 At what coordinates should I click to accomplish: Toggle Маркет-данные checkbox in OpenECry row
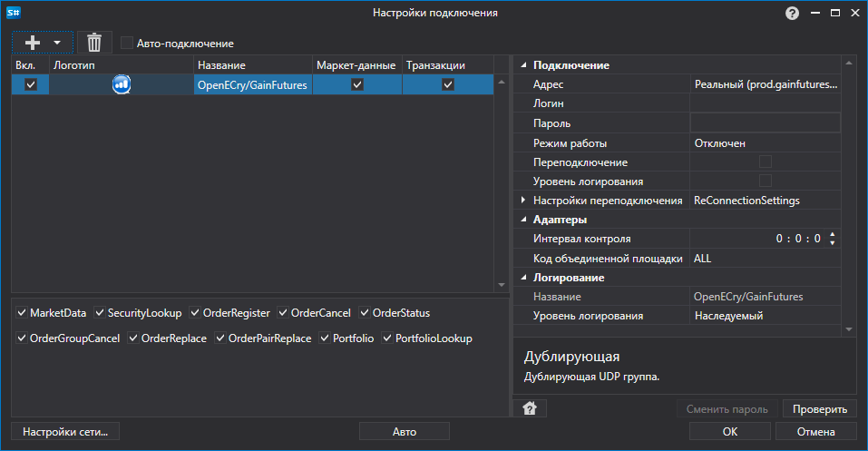(x=357, y=84)
